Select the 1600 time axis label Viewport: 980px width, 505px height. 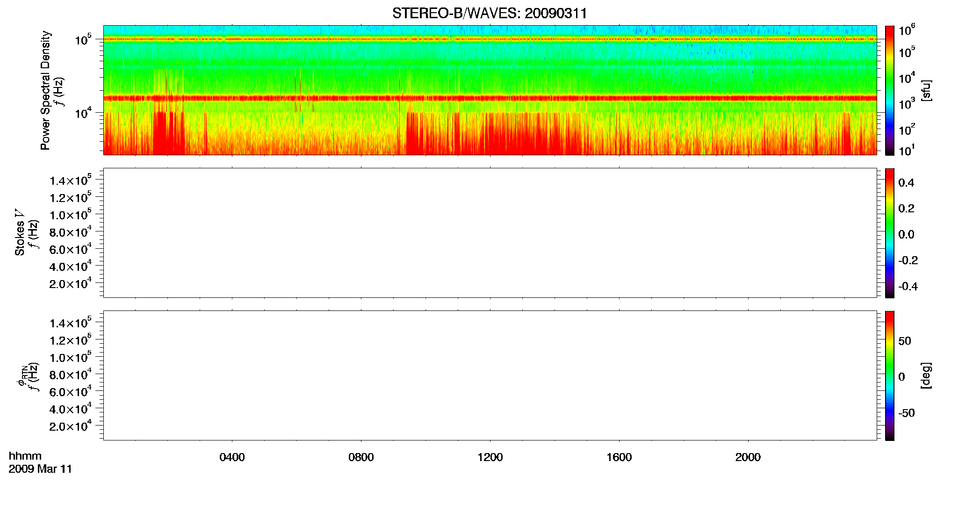point(619,457)
